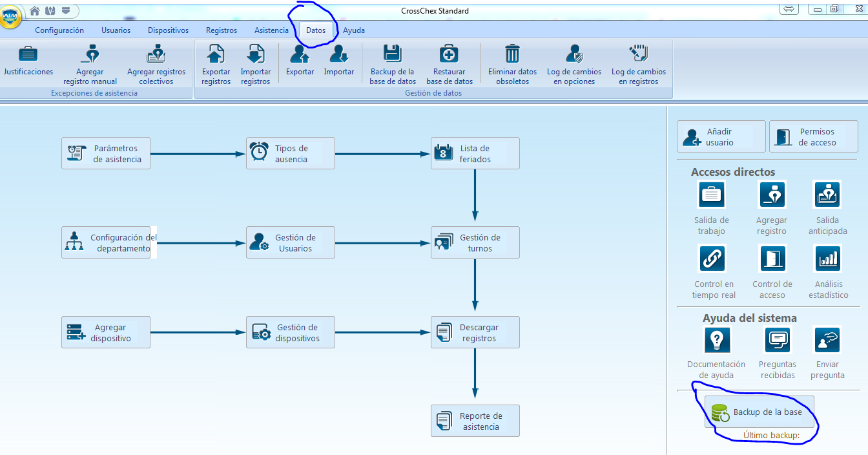Screen dimensions: 868x455
Task: Open the Configuración tab
Action: [59, 30]
